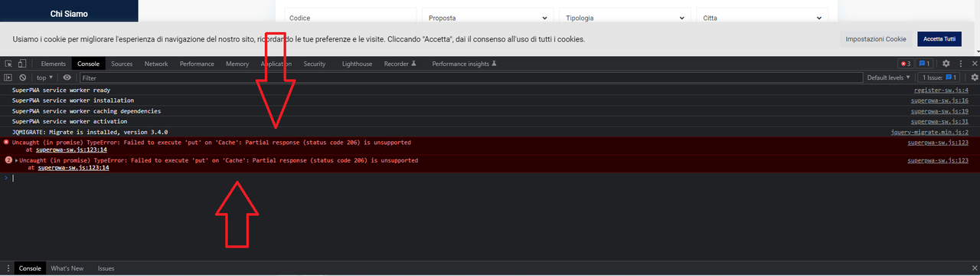The width and height of the screenshot is (980, 276).
Task: Switch to the Sources tab
Action: click(x=122, y=64)
